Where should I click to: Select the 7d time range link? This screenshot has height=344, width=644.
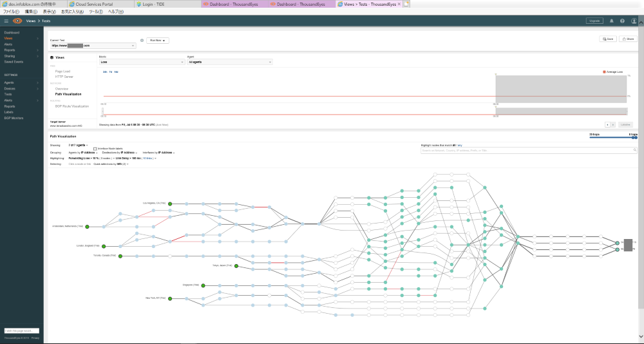(111, 72)
